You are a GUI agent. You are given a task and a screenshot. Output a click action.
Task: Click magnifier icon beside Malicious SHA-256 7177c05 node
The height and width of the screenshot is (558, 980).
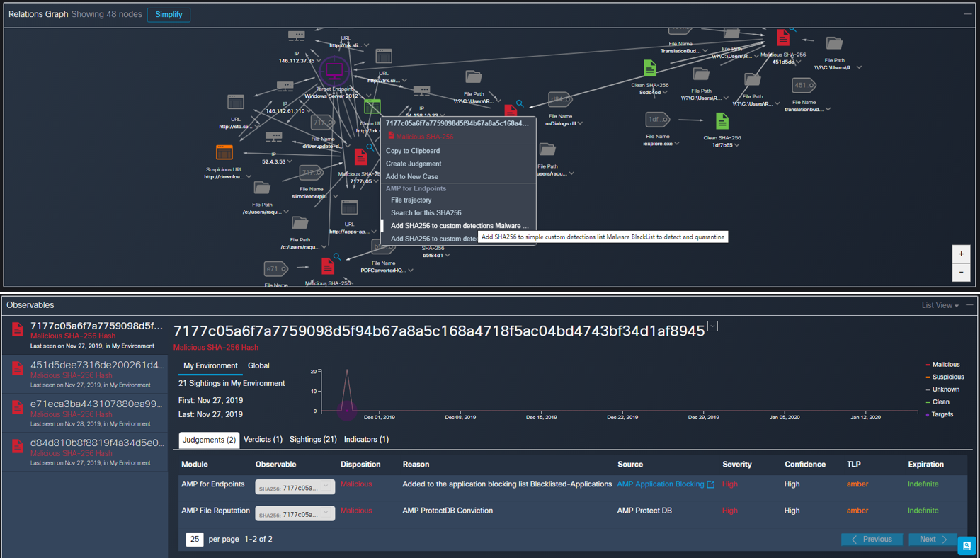click(370, 148)
